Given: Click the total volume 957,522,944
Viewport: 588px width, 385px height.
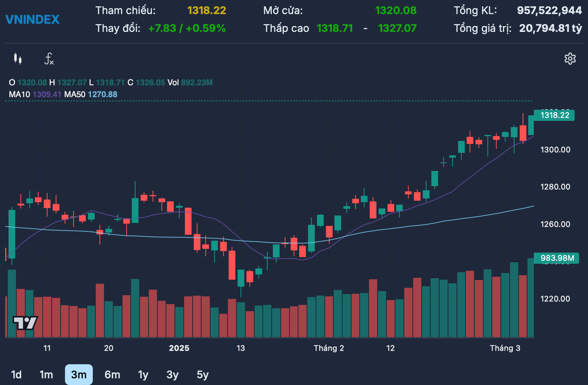Looking at the screenshot, I should click(549, 10).
